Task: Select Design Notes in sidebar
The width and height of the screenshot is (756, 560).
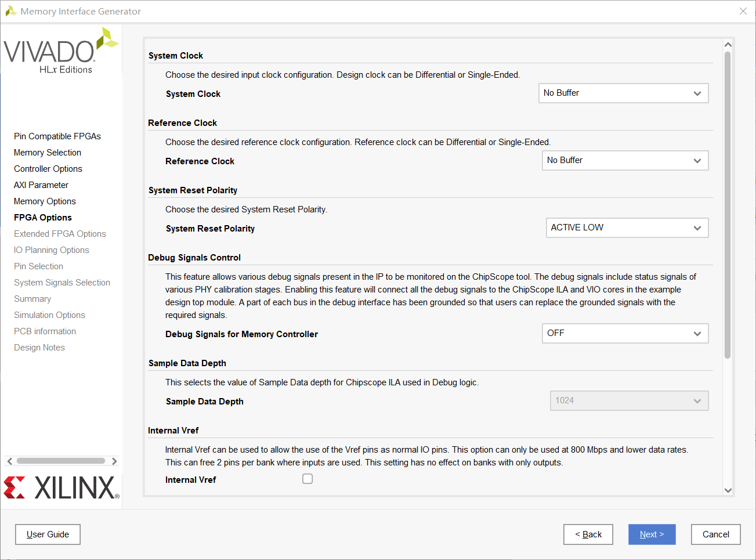Action: click(39, 348)
